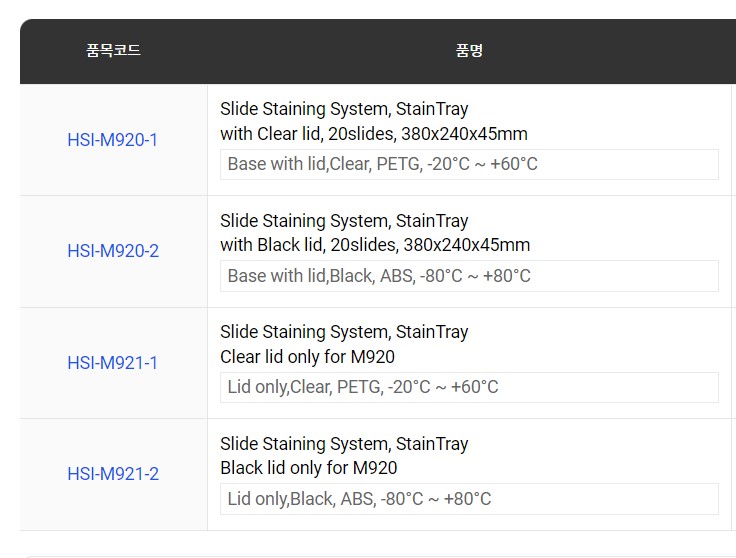Image resolution: width=736 pixels, height=558 pixels.
Task: Open the HSI-M921-1 product code link
Action: (x=113, y=362)
